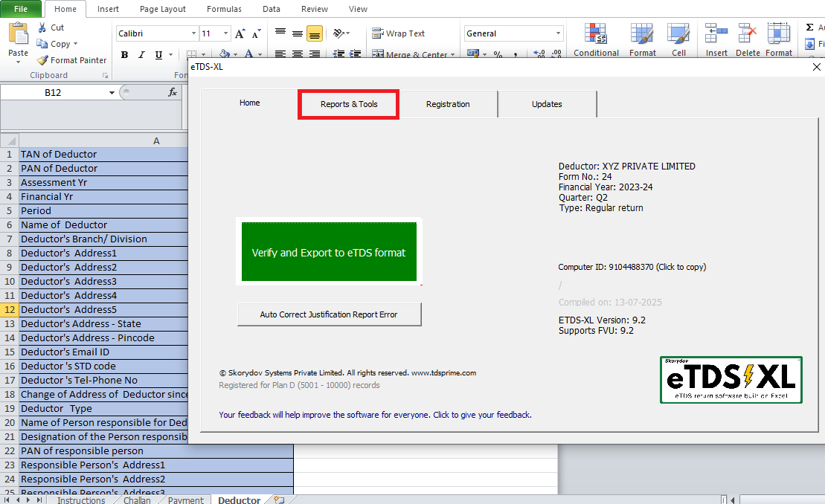Screen dimensions: 825x504
Task: Expand the Paste options arrow
Action: 18,62
